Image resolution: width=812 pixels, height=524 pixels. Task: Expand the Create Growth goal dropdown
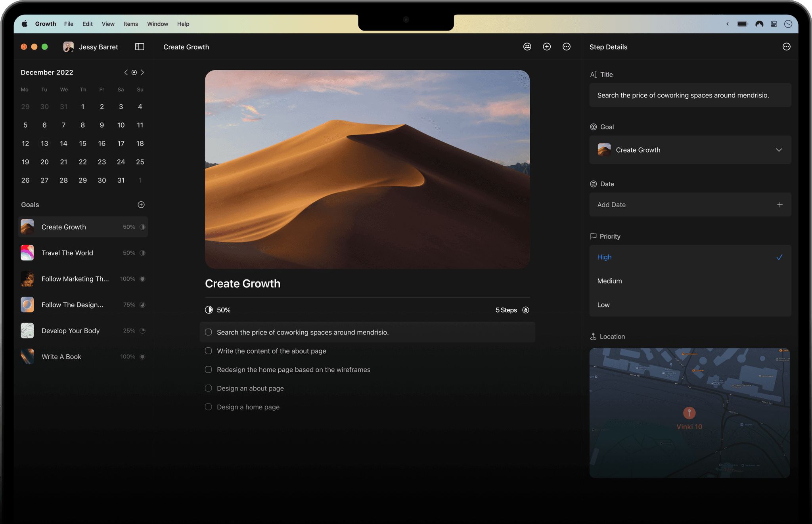pos(779,150)
